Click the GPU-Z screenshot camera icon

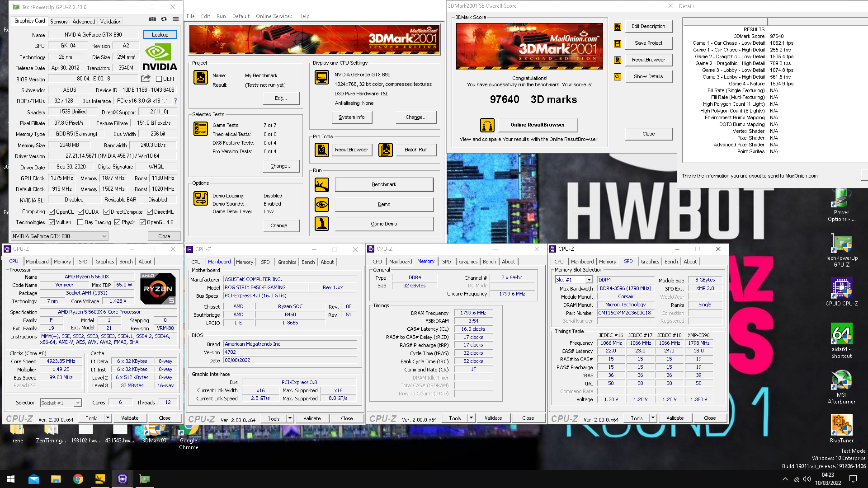click(x=152, y=19)
